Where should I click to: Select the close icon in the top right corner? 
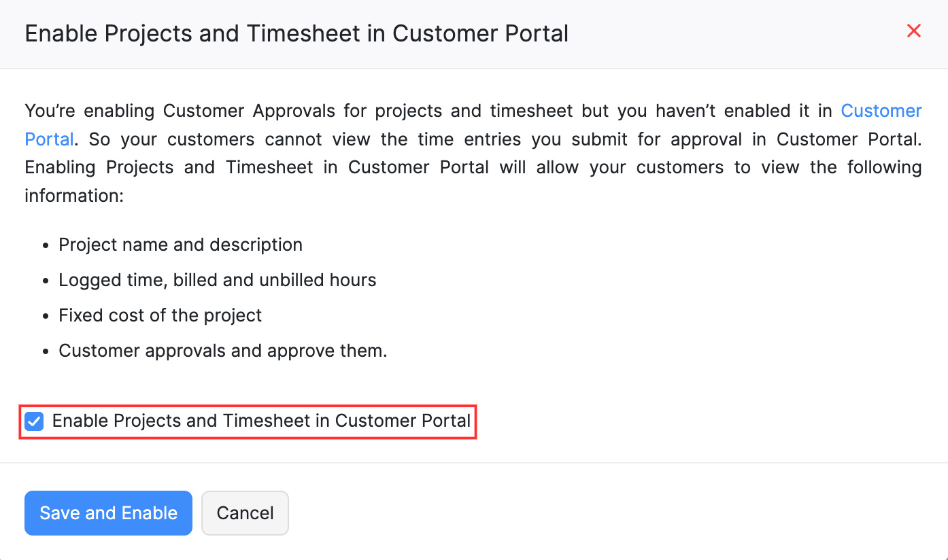pyautogui.click(x=913, y=31)
